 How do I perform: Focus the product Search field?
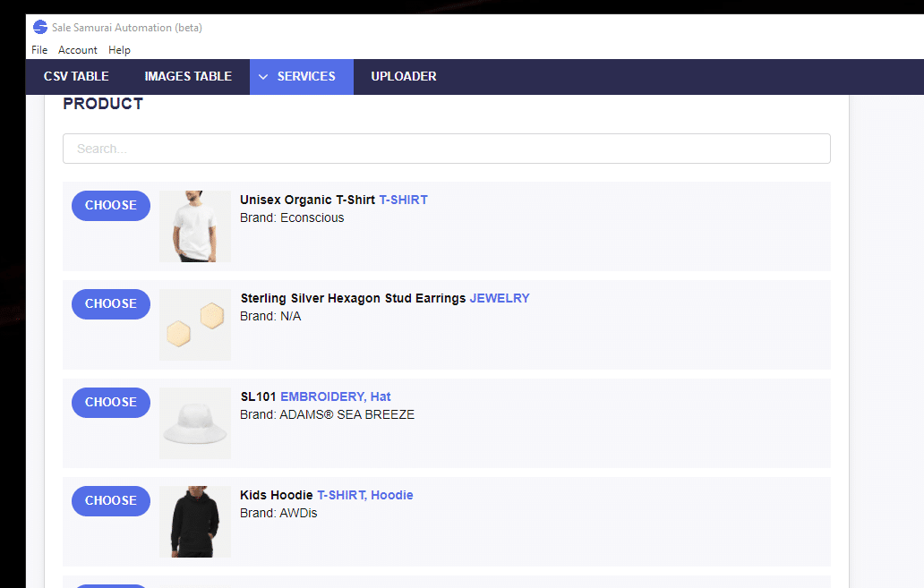click(x=447, y=149)
